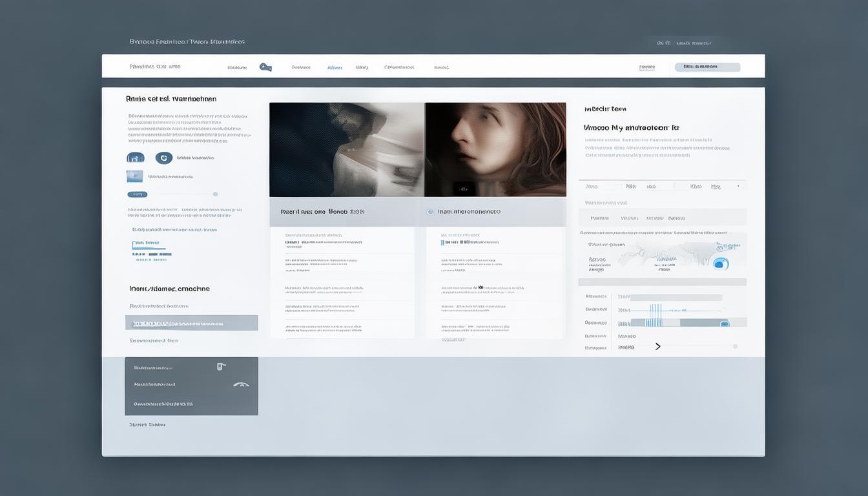Viewport: 868px width, 496px height.
Task: Select the blue rounded-square icon in left panel
Action: pyautogui.click(x=136, y=158)
